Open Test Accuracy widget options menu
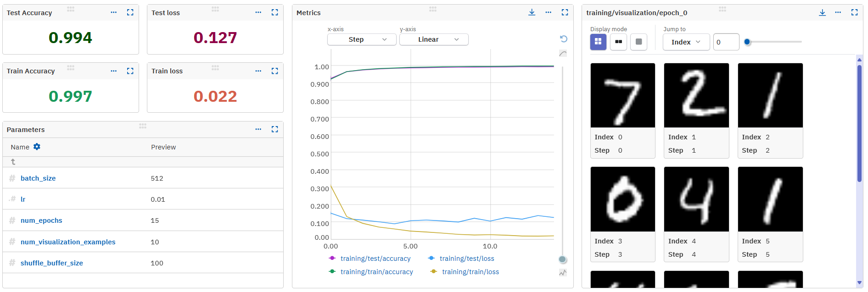This screenshot has width=868, height=292. [x=113, y=12]
